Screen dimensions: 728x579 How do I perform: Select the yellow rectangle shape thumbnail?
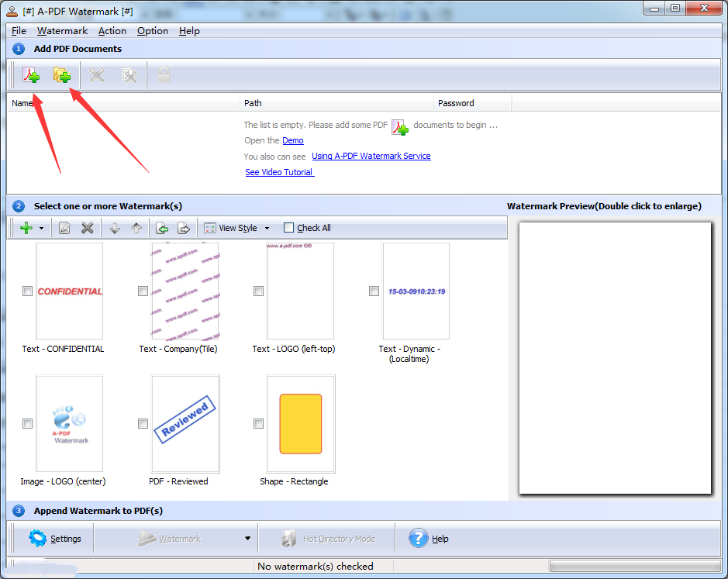300,423
